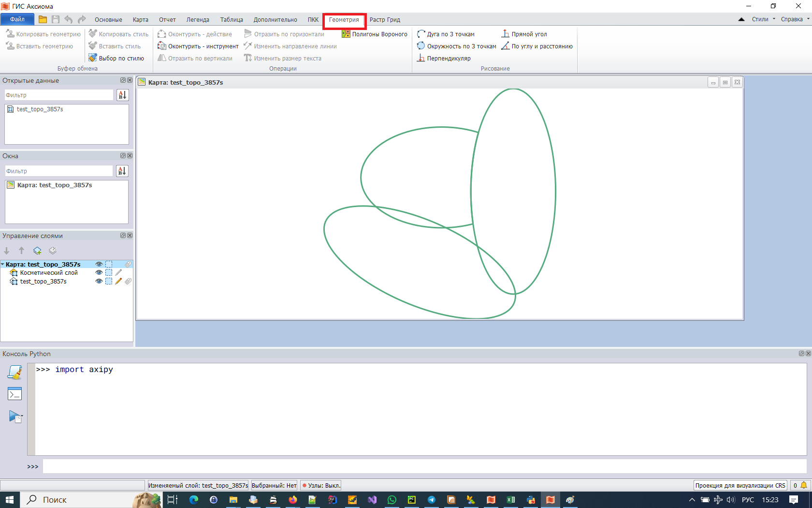Screen dimensions: 812x508
Task: Activate "По углу и расстоянию" tool
Action: (537, 46)
